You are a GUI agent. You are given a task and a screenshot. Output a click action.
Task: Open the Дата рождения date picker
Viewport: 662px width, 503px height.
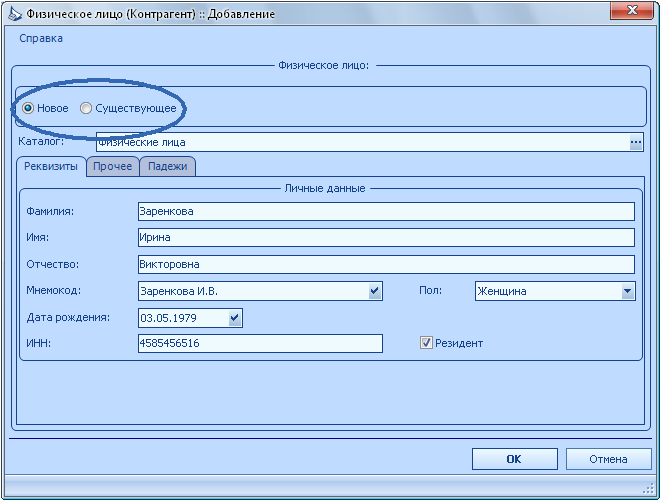235,318
